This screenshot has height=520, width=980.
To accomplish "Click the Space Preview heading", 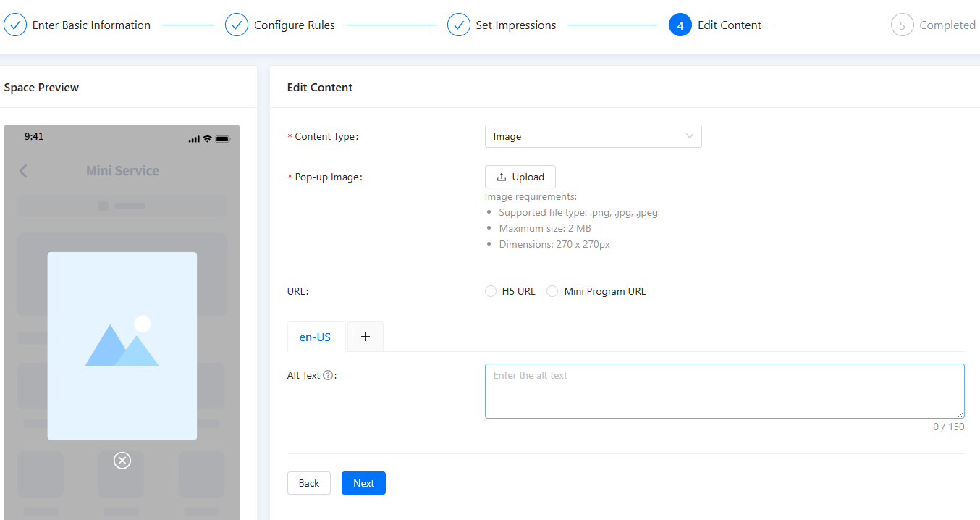I will tap(41, 87).
